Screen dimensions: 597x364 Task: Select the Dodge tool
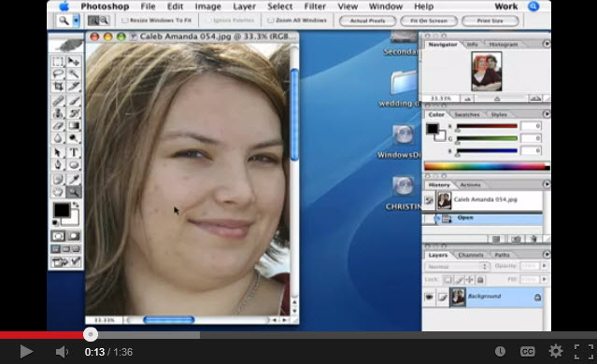pos(74,138)
